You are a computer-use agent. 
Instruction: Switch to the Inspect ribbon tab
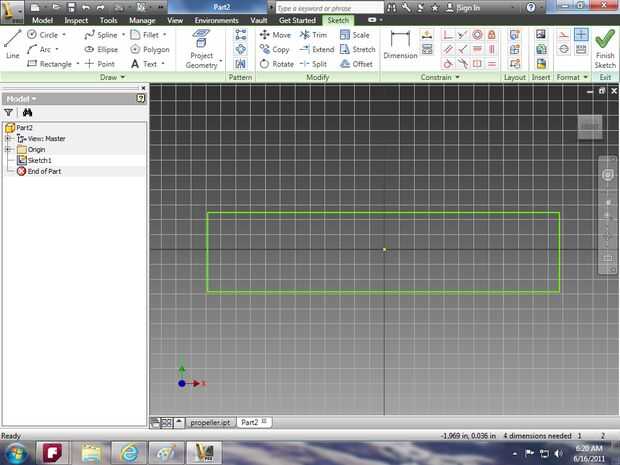click(76, 20)
